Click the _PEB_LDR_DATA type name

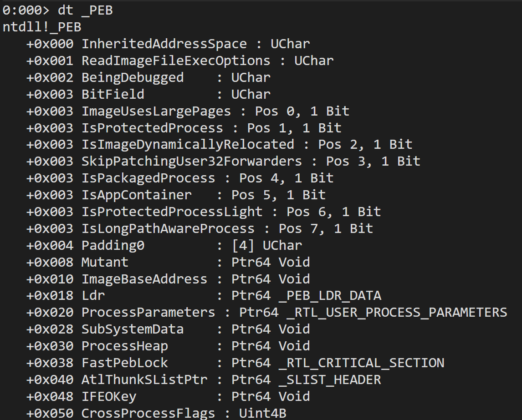[x=330, y=296]
